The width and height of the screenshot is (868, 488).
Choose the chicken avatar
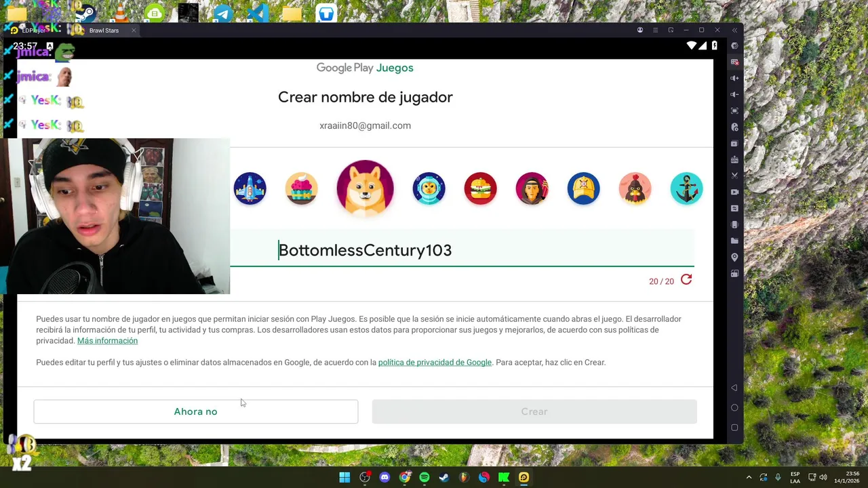click(635, 188)
